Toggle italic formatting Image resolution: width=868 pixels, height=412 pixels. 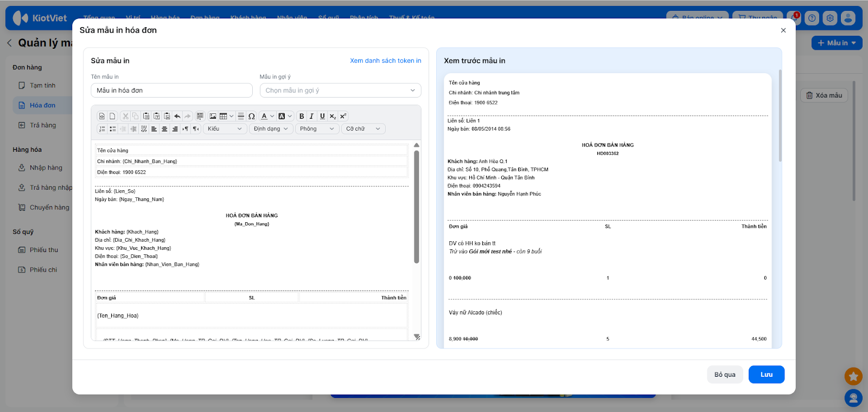pyautogui.click(x=311, y=116)
